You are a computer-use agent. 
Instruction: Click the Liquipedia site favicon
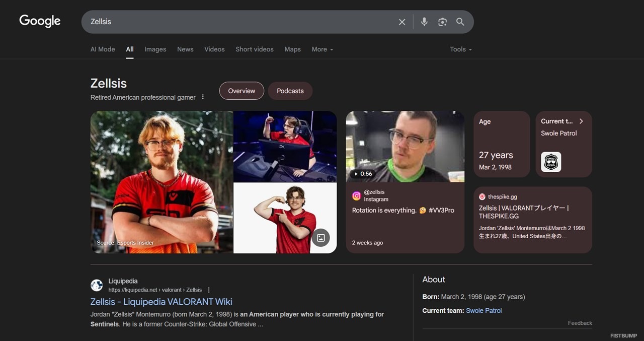tap(97, 285)
